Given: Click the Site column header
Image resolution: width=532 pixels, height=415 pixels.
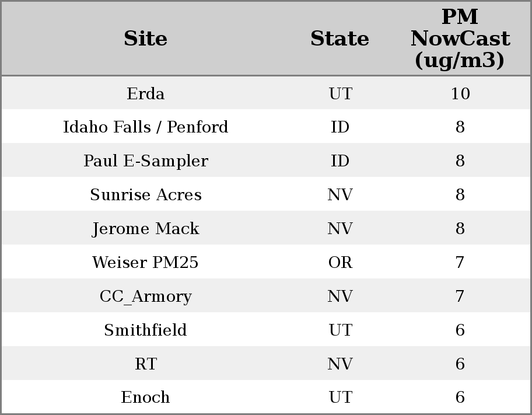Looking at the screenshot, I should [x=145, y=39].
